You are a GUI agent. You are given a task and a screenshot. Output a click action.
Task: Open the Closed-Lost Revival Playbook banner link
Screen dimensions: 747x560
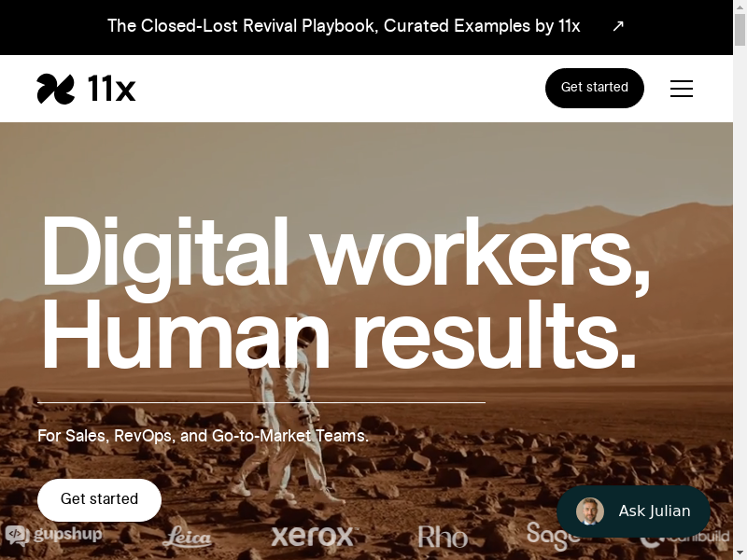[344, 26]
